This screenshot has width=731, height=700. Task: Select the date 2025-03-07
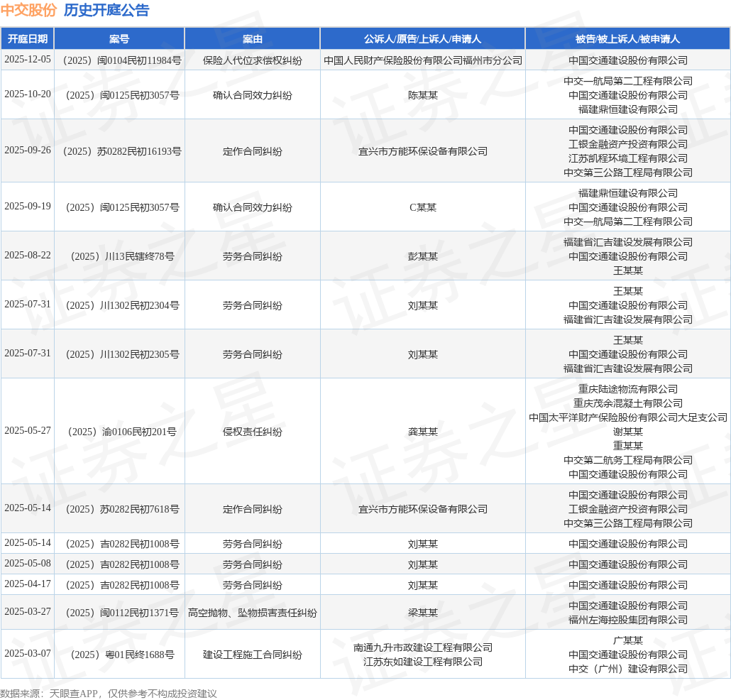(28, 653)
